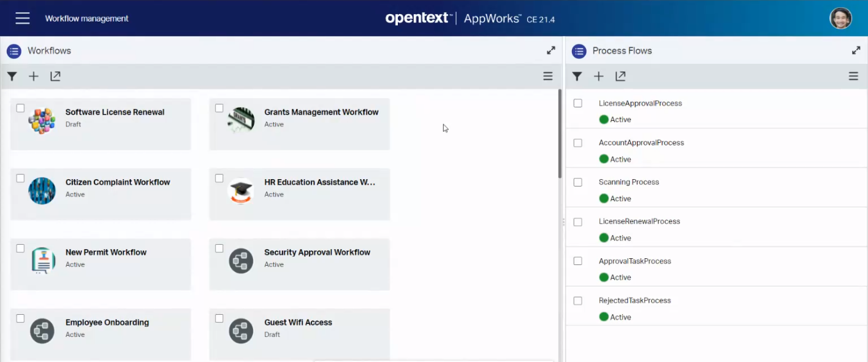
Task: Click the Workflows panel list icon
Action: (14, 51)
